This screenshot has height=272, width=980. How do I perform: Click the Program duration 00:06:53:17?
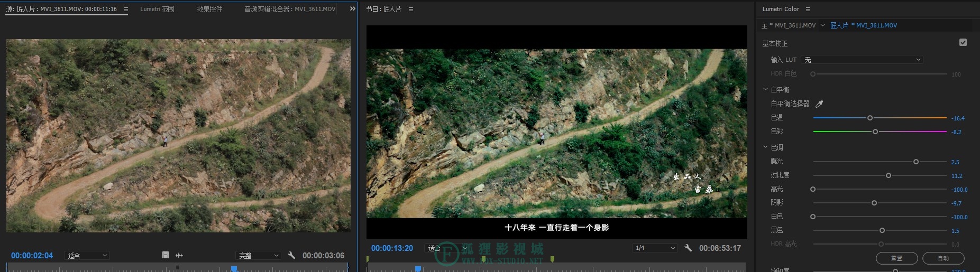point(720,248)
